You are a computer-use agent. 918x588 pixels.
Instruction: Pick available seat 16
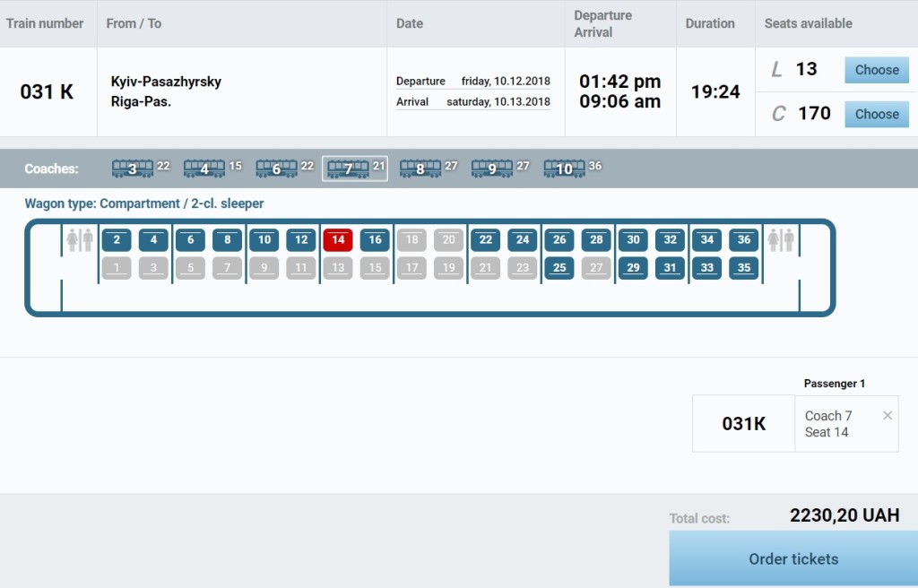pos(375,240)
